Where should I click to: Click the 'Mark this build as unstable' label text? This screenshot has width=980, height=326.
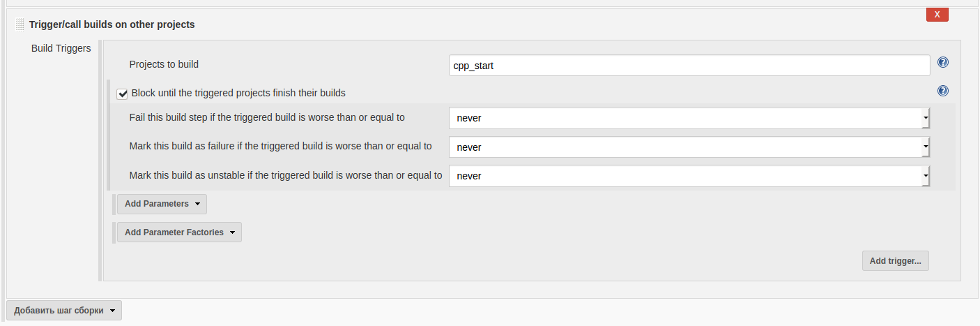click(x=286, y=175)
